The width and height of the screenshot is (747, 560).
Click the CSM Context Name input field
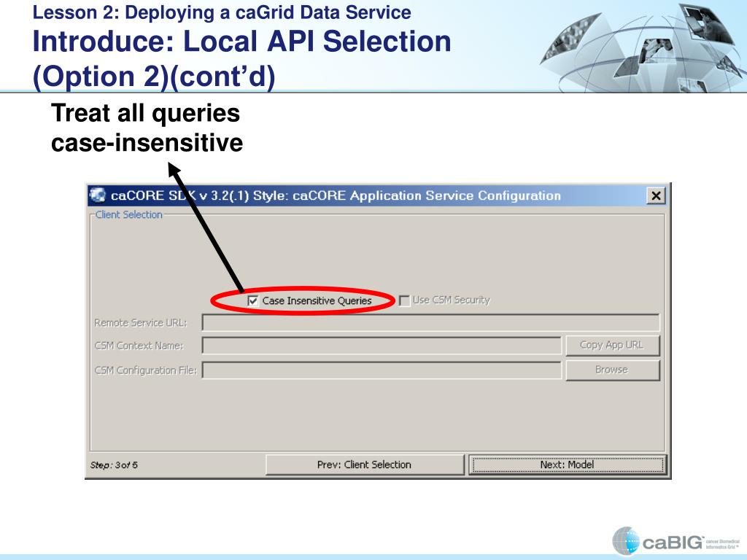pyautogui.click(x=382, y=345)
